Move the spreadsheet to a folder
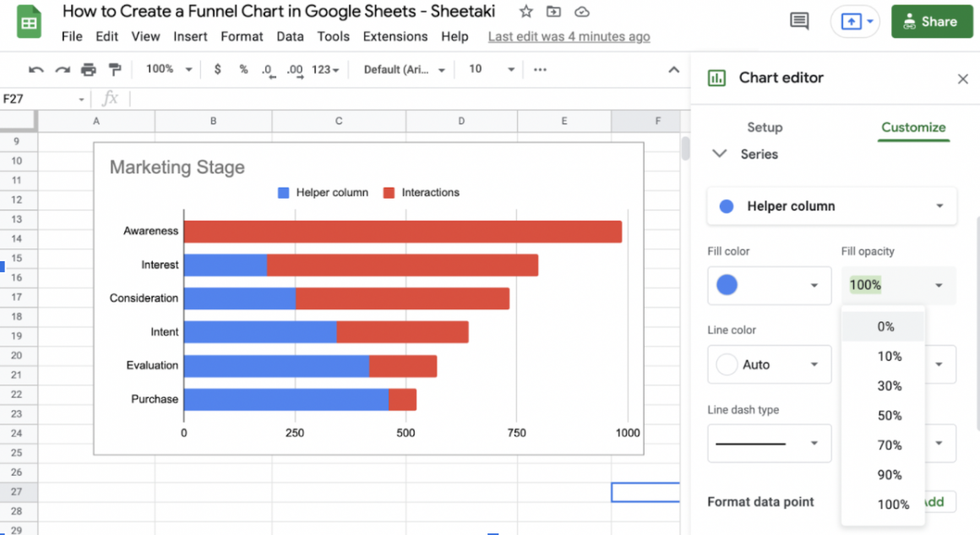This screenshot has width=980, height=535. (x=553, y=12)
